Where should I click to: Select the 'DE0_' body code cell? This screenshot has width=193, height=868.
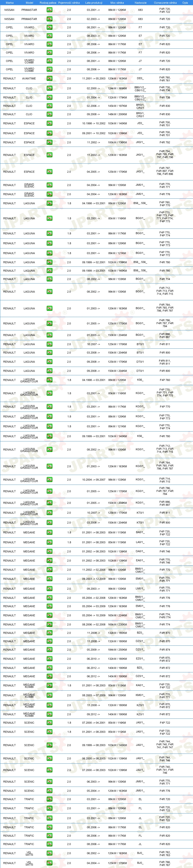tap(140, 78)
